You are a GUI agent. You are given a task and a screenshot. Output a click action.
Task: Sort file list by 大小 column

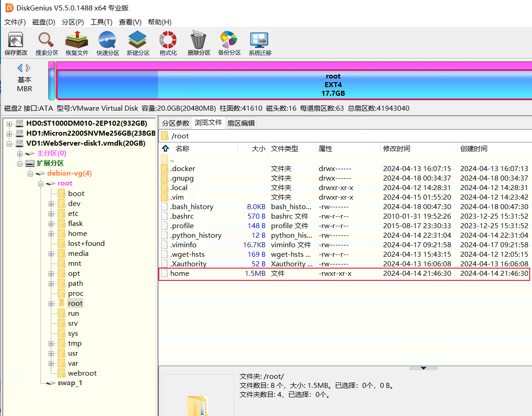(259, 148)
